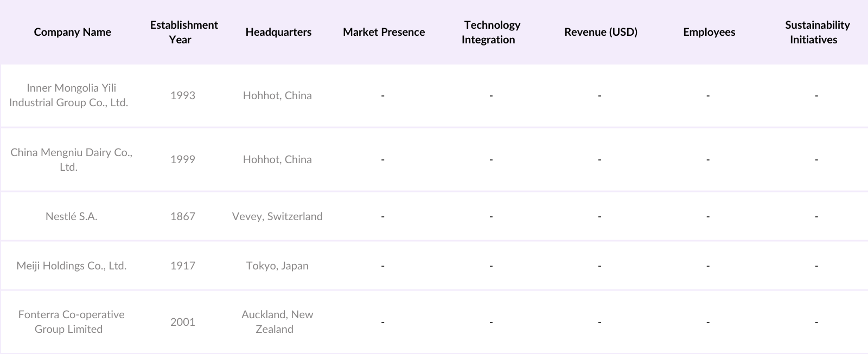Select the Employees column header
The image size is (868, 354).
tap(709, 32)
